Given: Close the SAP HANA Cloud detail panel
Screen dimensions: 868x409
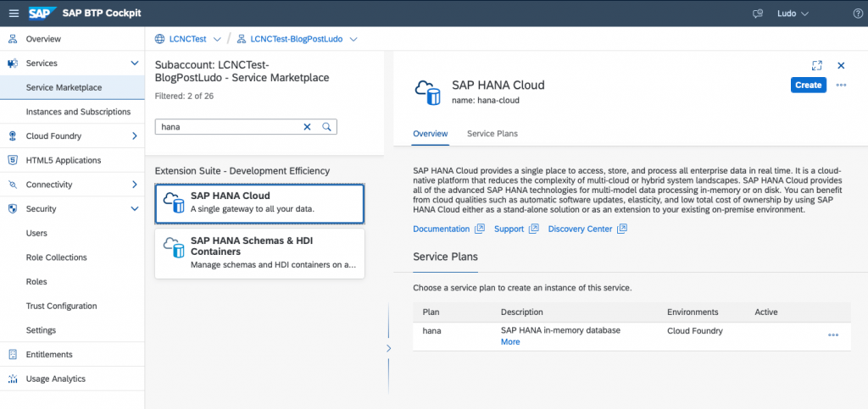Looking at the screenshot, I should 842,65.
